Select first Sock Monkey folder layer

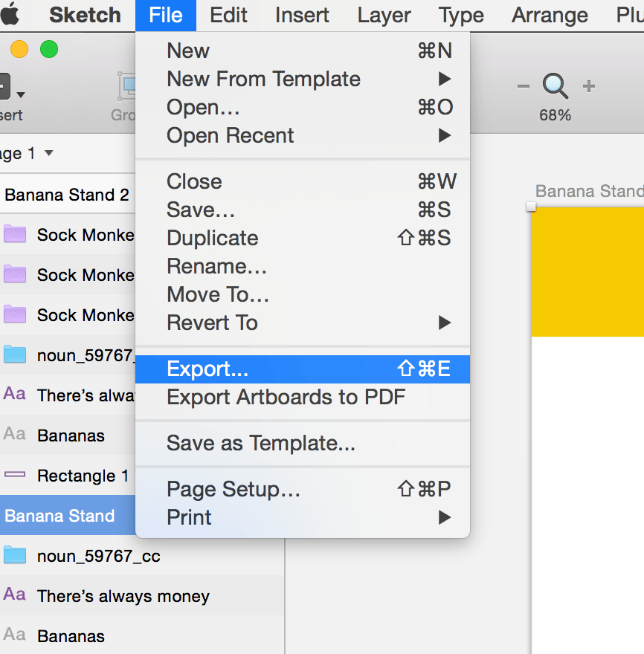point(68,235)
